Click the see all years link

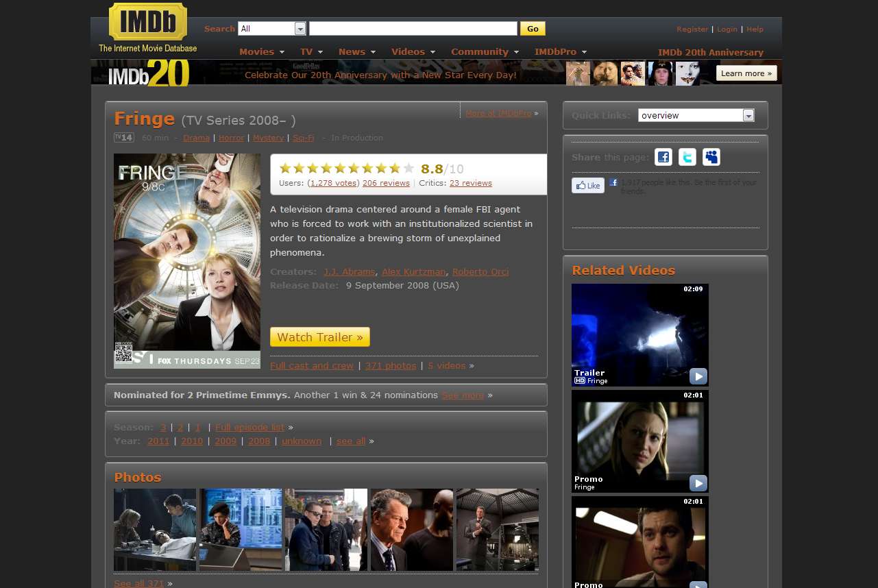point(351,441)
